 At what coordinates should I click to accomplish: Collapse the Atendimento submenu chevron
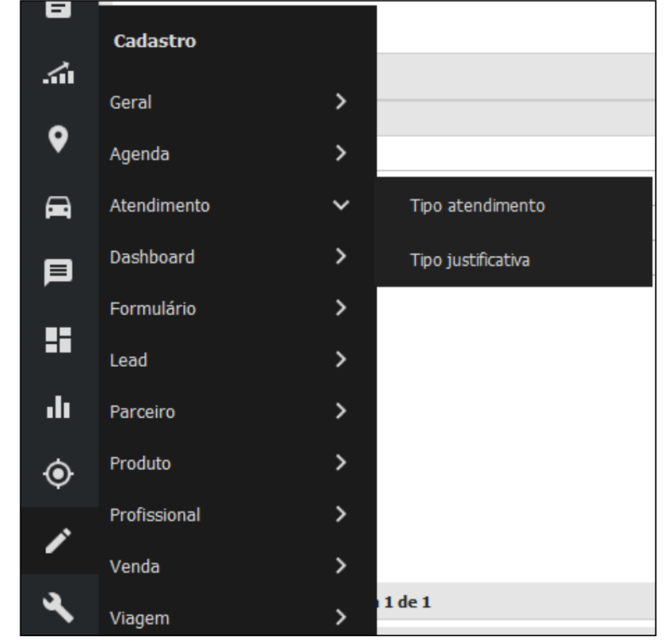pyautogui.click(x=341, y=206)
